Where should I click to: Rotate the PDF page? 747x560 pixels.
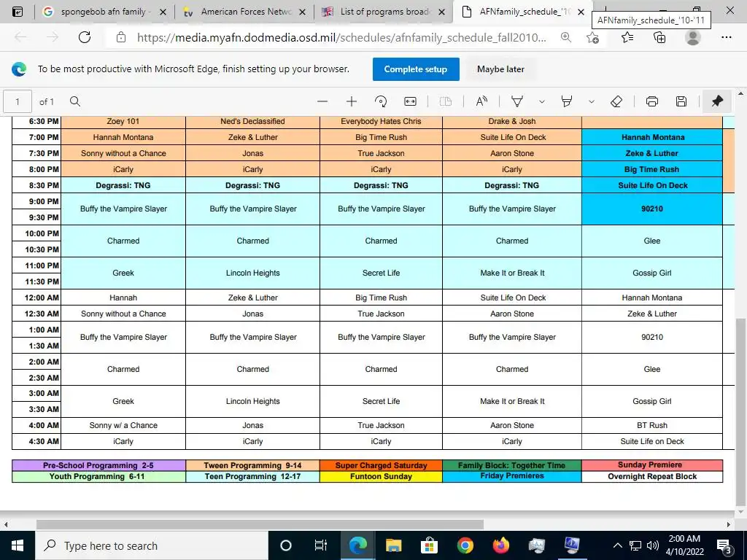tap(381, 101)
